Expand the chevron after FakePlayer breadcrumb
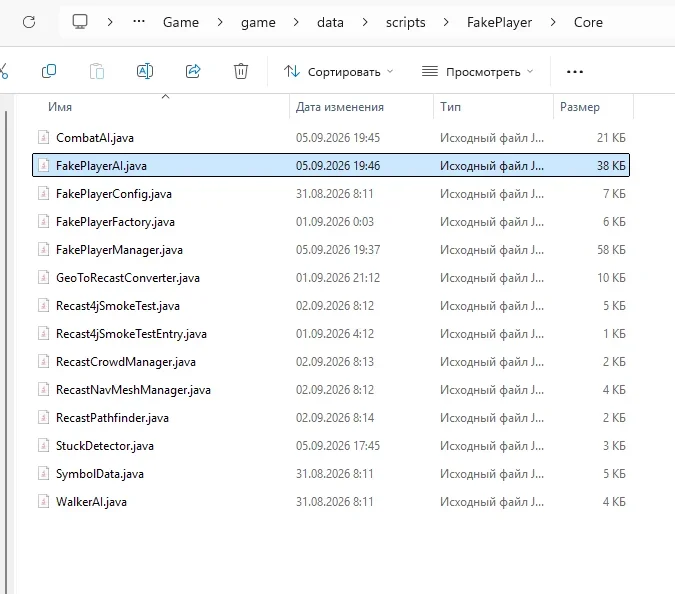The image size is (675, 594). click(x=553, y=22)
